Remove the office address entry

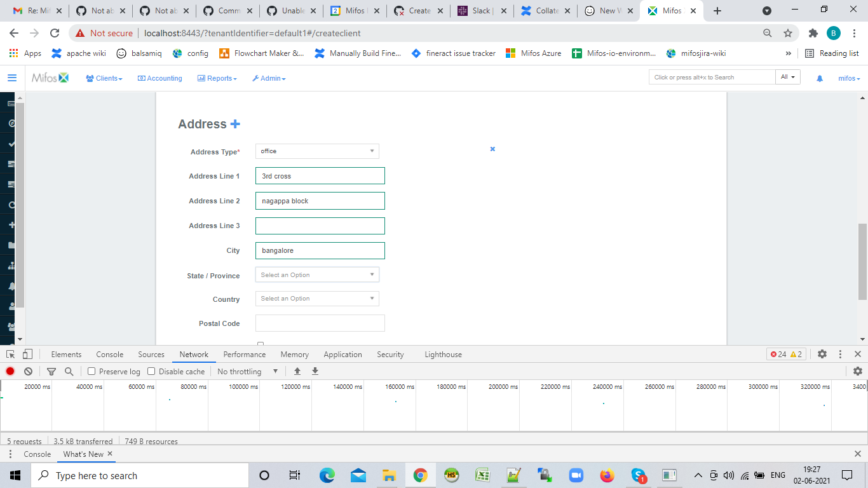(x=492, y=149)
